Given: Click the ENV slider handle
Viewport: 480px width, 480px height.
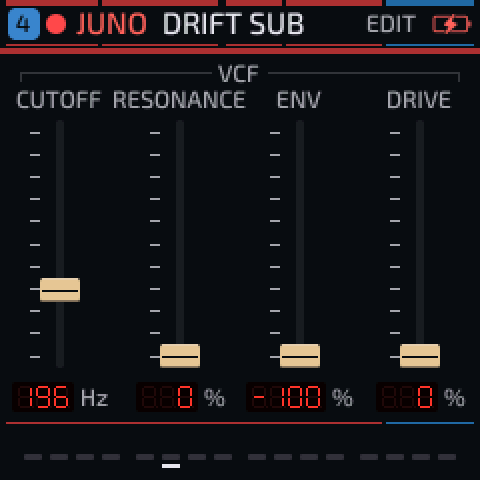Looking at the screenshot, I should coord(300,356).
